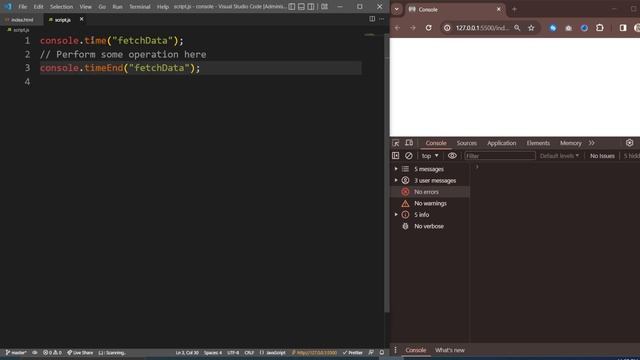Click the master git branch indicator
This screenshot has width=640, height=360.
(x=16, y=353)
